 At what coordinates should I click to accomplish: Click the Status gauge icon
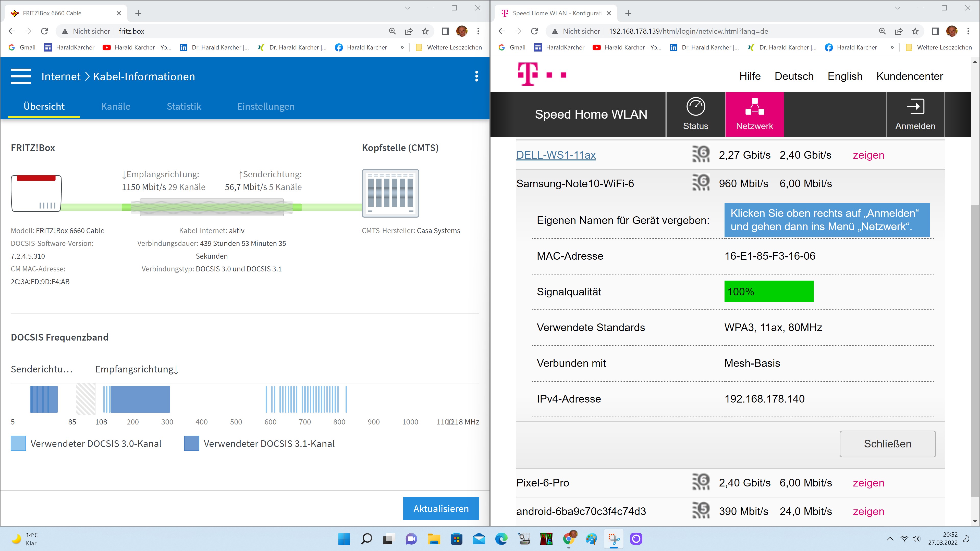click(695, 106)
